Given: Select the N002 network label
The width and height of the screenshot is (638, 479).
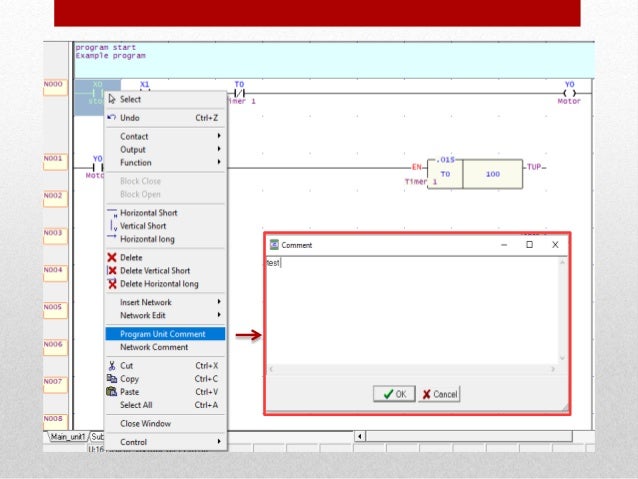Looking at the screenshot, I should tap(55, 199).
